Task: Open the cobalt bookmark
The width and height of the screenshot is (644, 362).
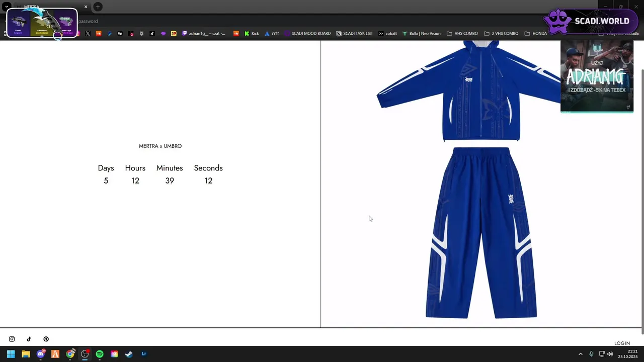Action: click(x=387, y=34)
